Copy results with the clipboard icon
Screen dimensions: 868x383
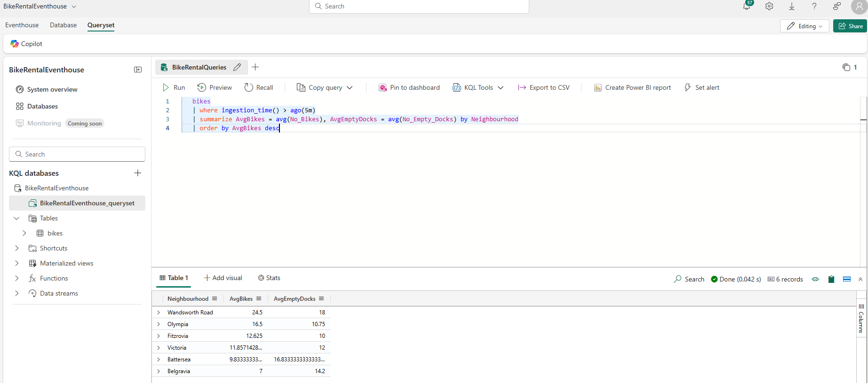(x=831, y=279)
